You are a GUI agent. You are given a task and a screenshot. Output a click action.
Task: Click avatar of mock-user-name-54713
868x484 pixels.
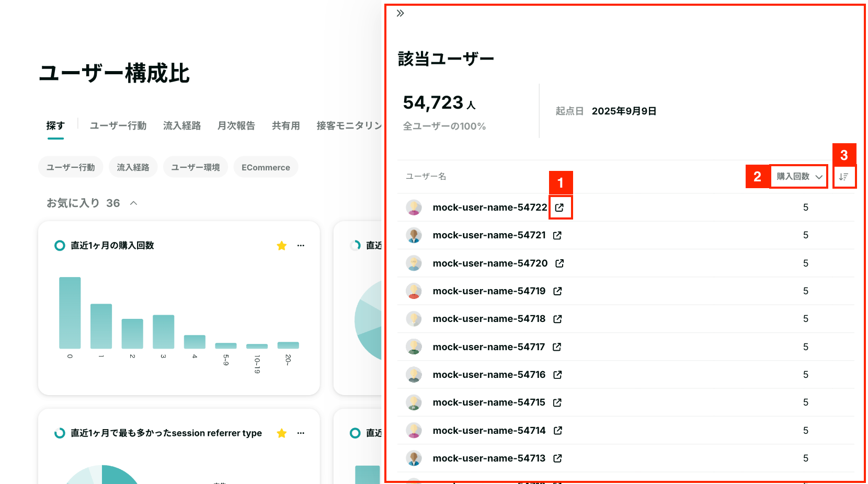(414, 458)
